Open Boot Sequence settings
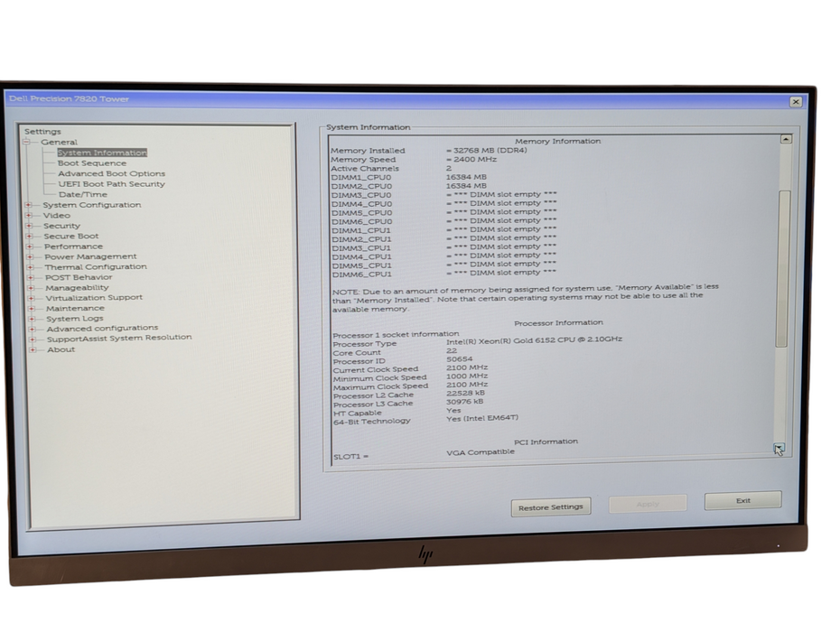Screen dimensions: 840x632 click(x=91, y=163)
